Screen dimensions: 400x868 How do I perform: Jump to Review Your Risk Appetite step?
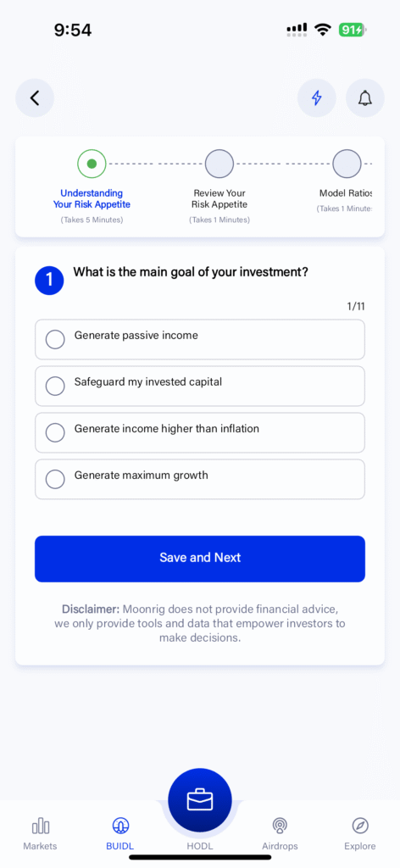click(x=219, y=164)
